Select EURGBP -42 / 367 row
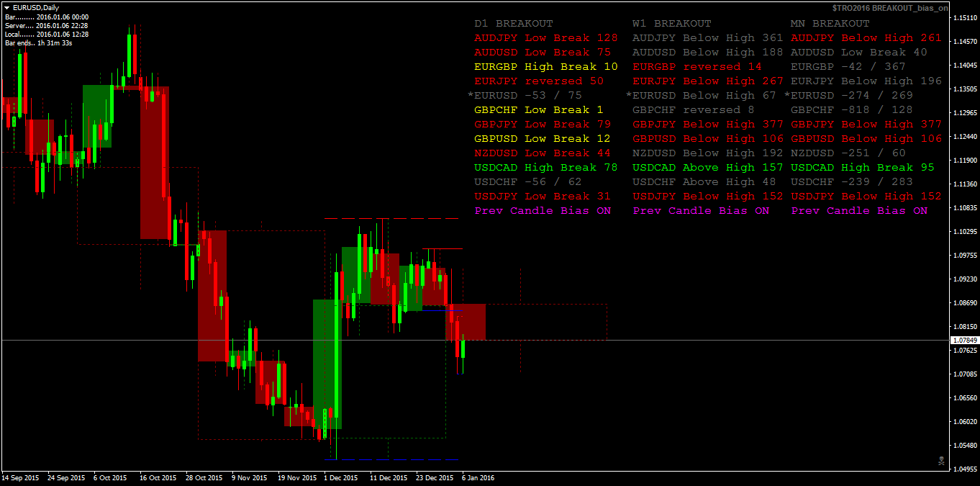Screen dimensions: 980x486 [848, 67]
